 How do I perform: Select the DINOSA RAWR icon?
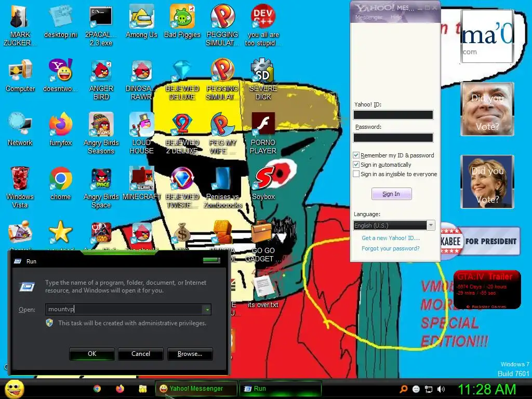tap(141, 79)
